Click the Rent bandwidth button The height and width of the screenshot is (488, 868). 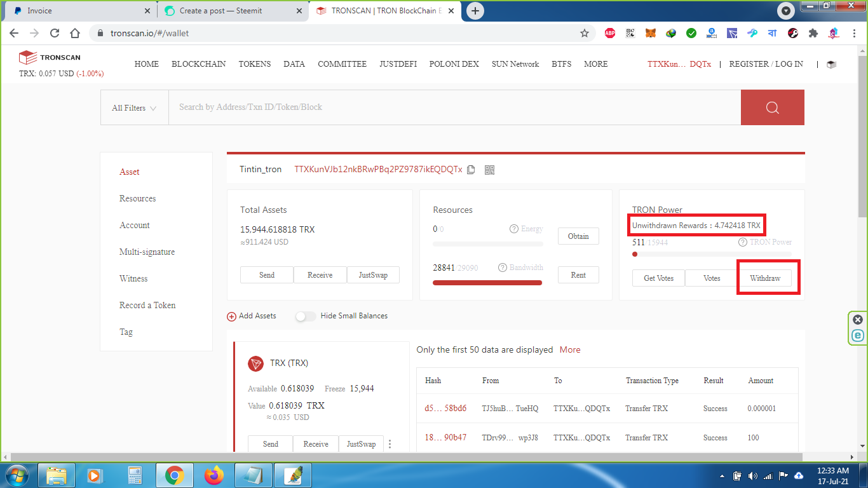pyautogui.click(x=578, y=275)
